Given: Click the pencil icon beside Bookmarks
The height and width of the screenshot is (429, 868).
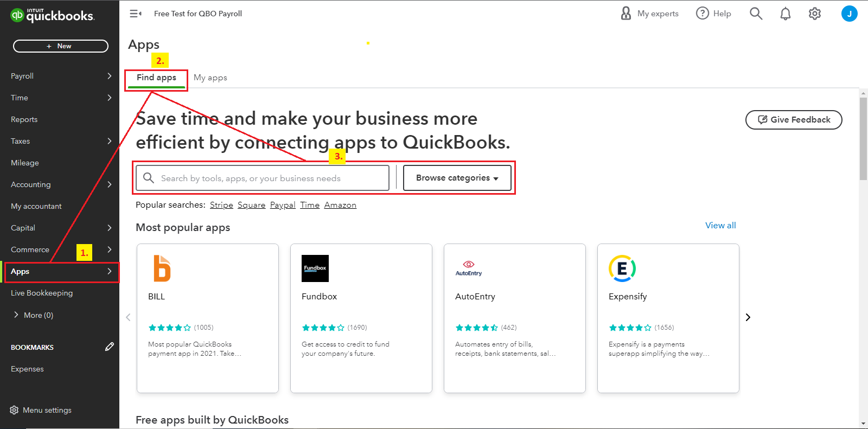Looking at the screenshot, I should click(110, 347).
